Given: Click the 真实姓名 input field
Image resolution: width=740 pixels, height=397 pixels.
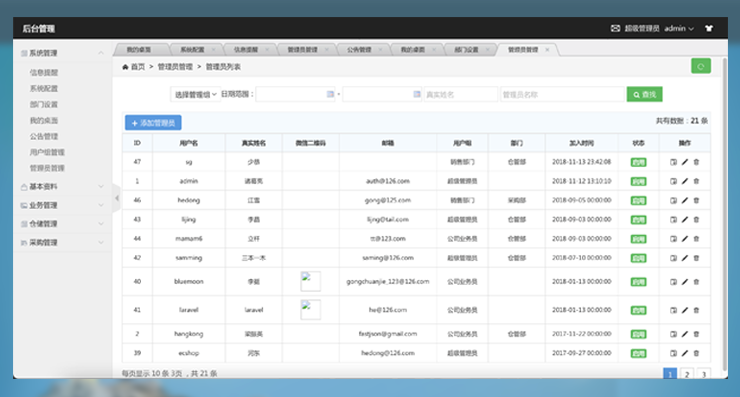Looking at the screenshot, I should coord(461,94).
